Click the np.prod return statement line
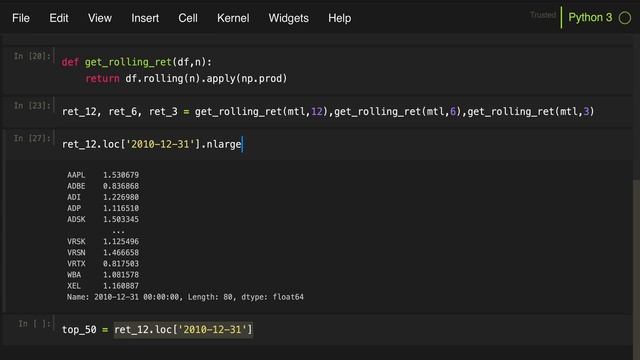 click(186, 78)
